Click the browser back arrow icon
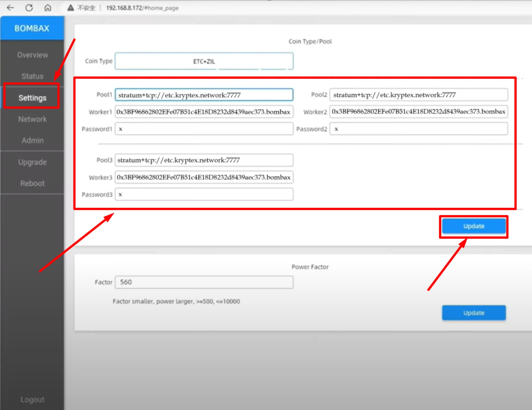Screen dimensions: 532x410 click(10, 8)
